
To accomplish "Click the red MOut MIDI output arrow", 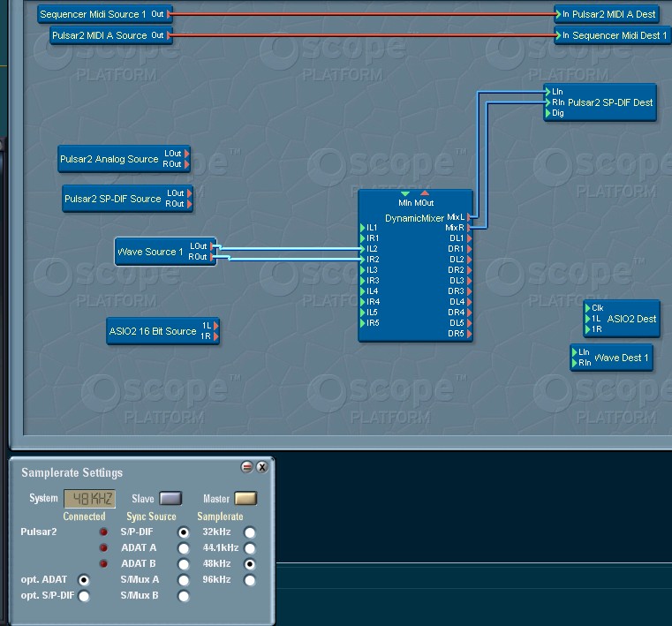I will click(425, 193).
